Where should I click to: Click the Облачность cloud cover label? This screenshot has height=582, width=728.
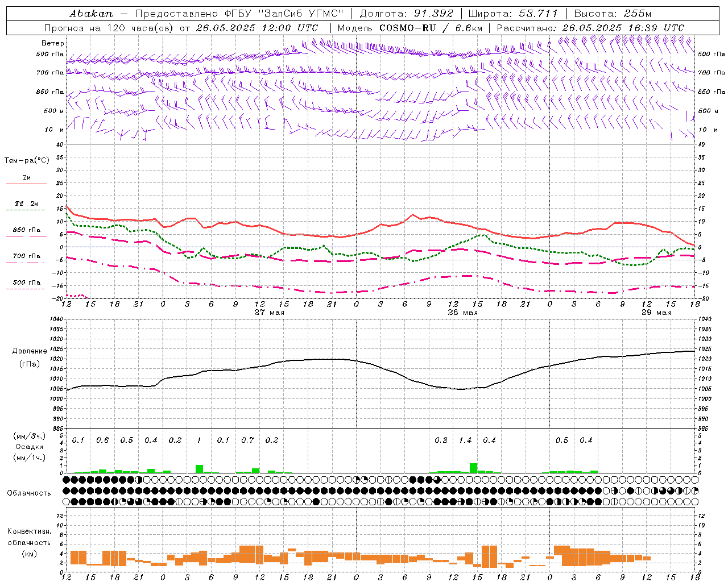click(29, 493)
